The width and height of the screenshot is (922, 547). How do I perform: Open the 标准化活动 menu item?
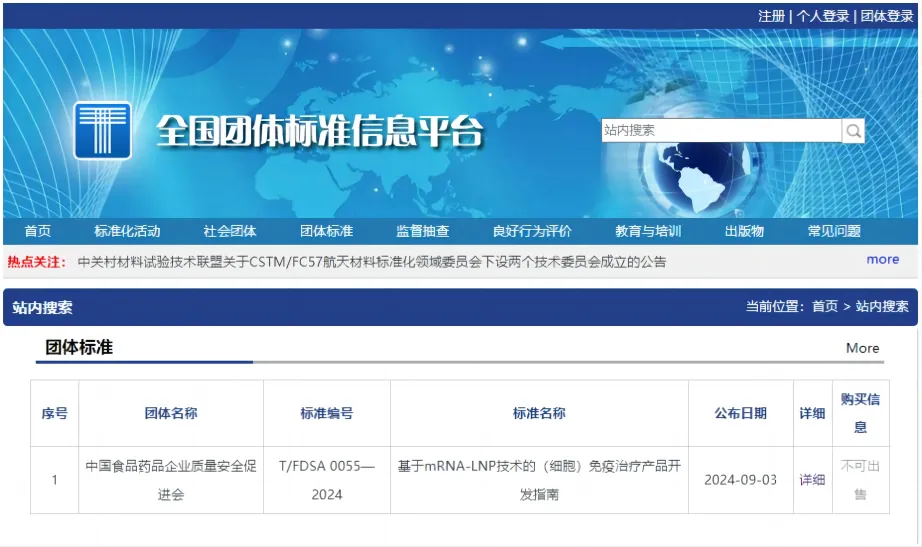[127, 231]
